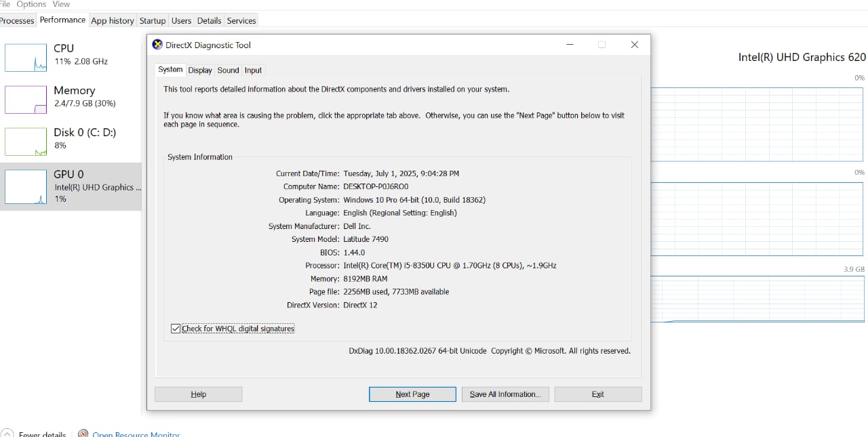Click the DirectX icon in the dialog title bar
This screenshot has height=437, width=868.
click(157, 45)
